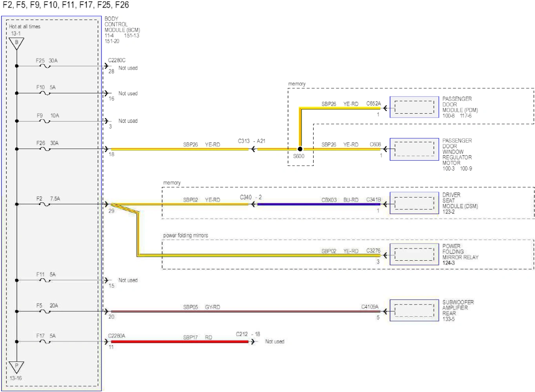Viewport: 535px width, 392px height.
Task: Click the Body Control Module (BCM) title
Action: [122, 24]
